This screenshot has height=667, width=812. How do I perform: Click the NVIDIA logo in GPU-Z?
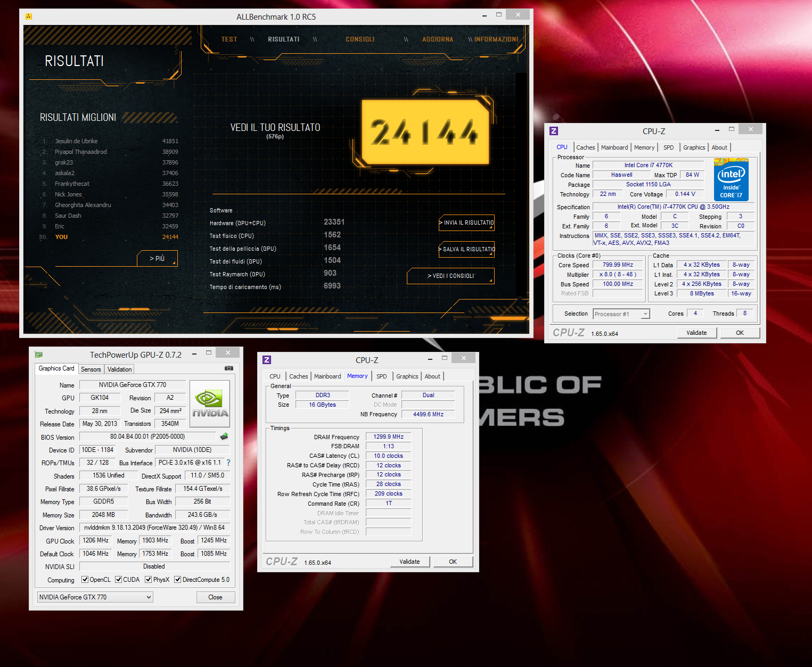(210, 404)
